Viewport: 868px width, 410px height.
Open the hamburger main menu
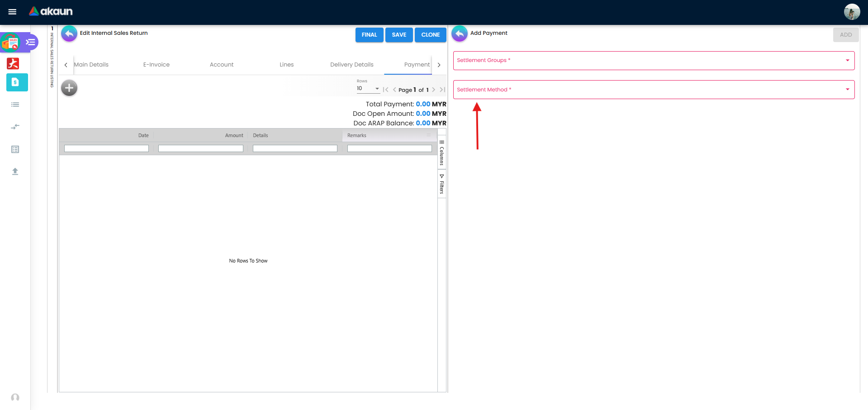point(12,12)
